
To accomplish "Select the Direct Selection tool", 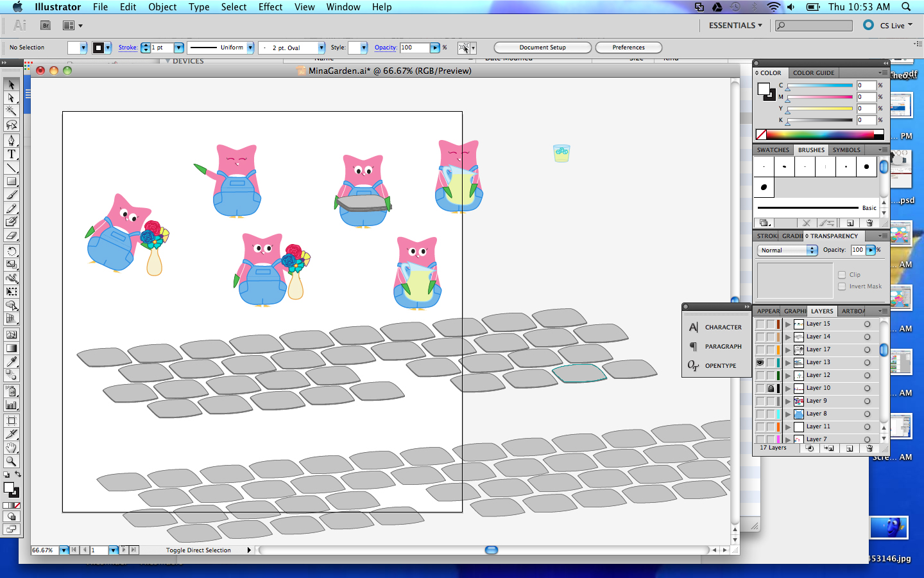I will 12,98.
